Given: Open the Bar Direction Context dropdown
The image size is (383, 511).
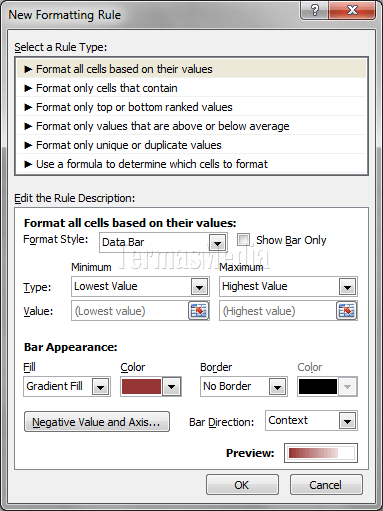Looking at the screenshot, I should coord(347,421).
